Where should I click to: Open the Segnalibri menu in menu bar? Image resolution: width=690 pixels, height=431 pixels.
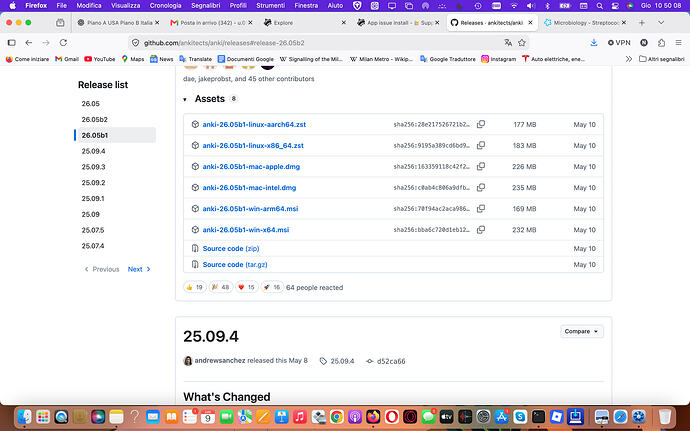click(206, 6)
